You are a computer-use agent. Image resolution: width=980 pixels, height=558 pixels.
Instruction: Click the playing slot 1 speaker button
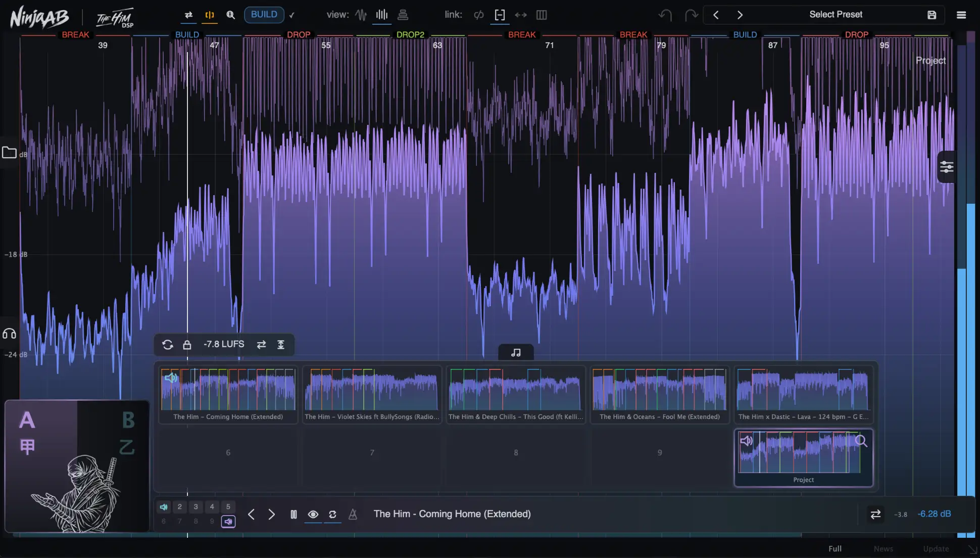click(x=164, y=507)
